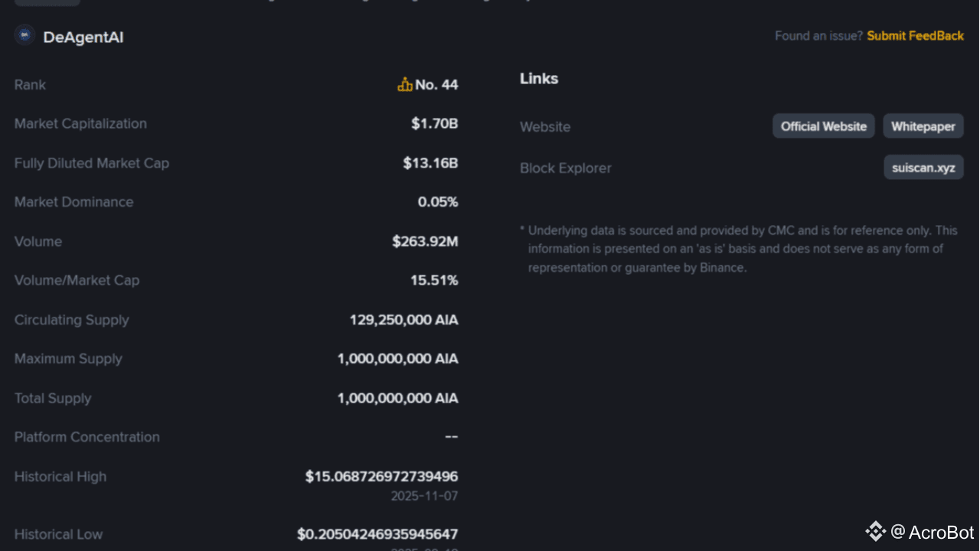
Task: Click the 129,250,000 AIA circulating supply
Action: (x=403, y=320)
